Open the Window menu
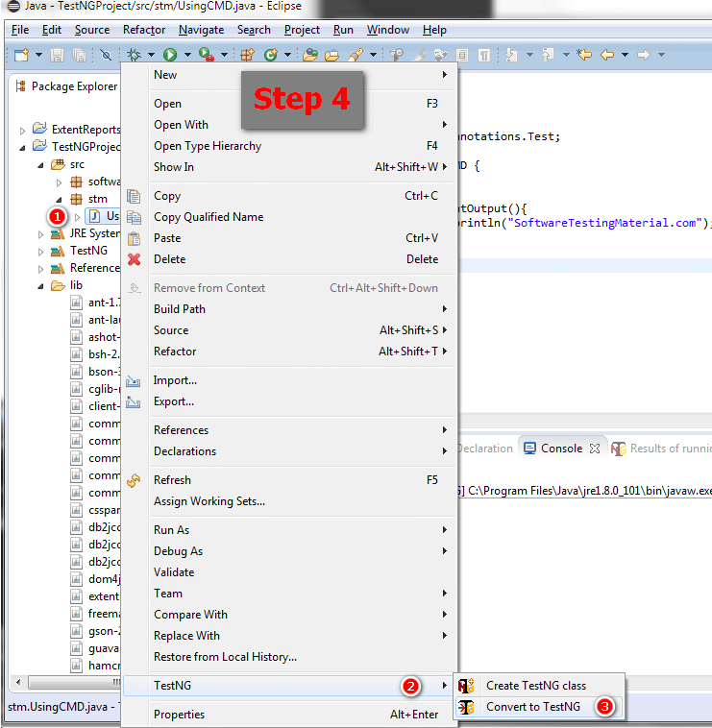The height and width of the screenshot is (728, 712). [x=388, y=30]
